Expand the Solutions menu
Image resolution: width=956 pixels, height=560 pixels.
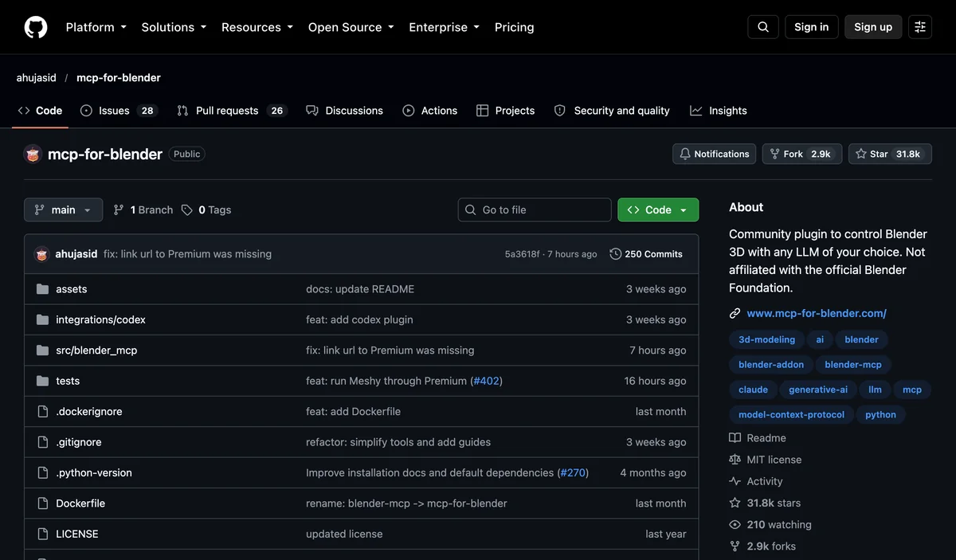(174, 27)
